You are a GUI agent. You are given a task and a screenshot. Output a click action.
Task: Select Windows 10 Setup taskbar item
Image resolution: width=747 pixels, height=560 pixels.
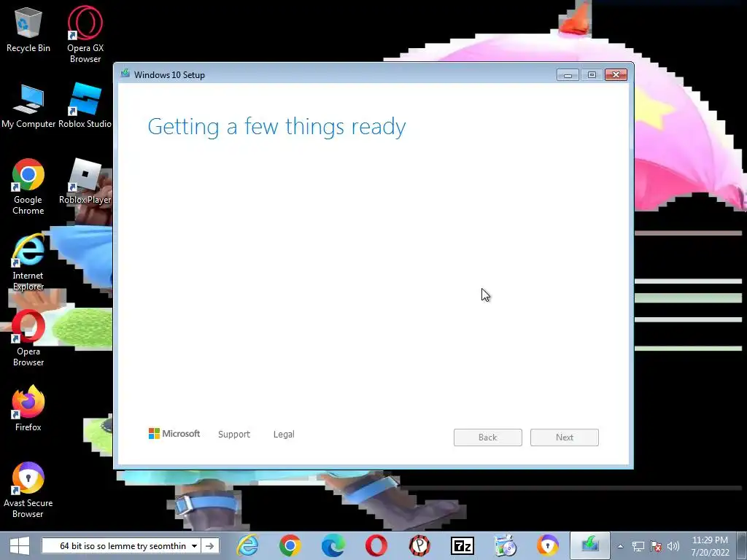tap(589, 545)
